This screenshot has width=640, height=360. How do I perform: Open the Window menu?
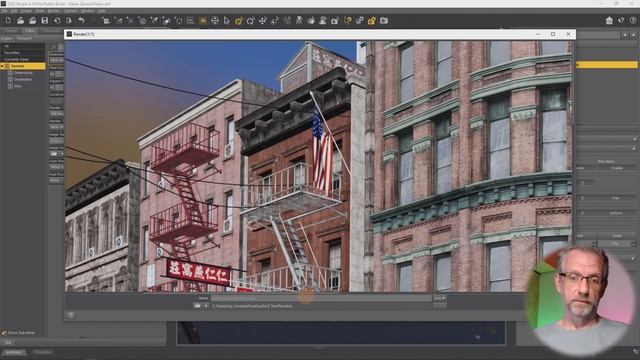click(x=87, y=11)
